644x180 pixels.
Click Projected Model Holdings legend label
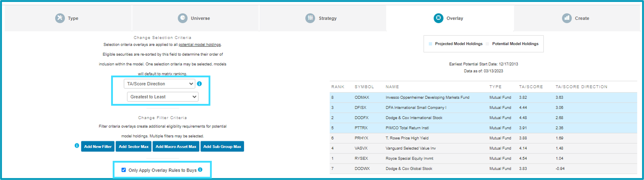pyautogui.click(x=459, y=44)
